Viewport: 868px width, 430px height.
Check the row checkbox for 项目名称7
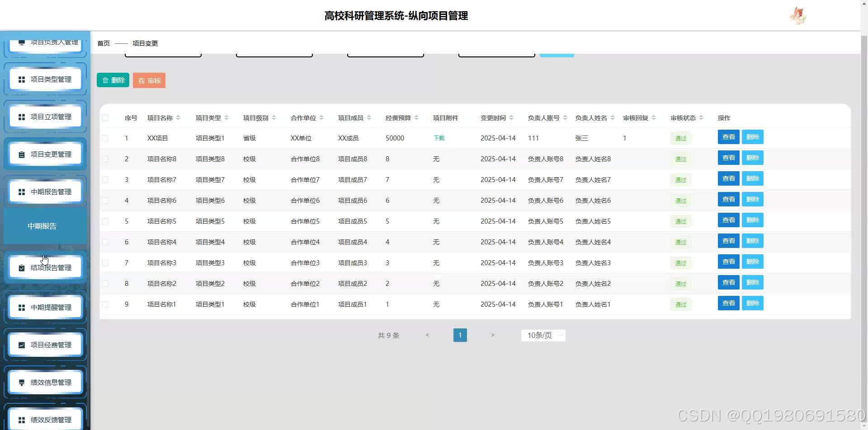(x=105, y=180)
